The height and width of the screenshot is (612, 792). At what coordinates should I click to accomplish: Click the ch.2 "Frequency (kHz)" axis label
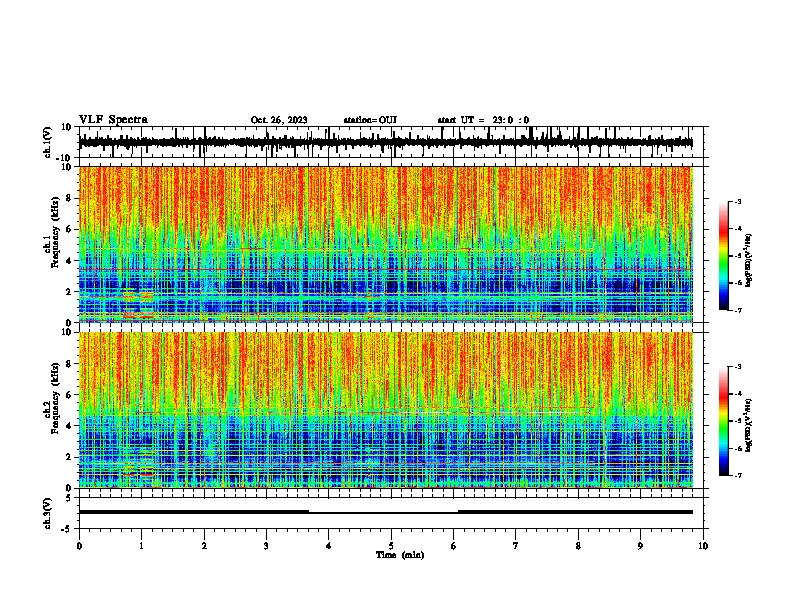click(56, 397)
